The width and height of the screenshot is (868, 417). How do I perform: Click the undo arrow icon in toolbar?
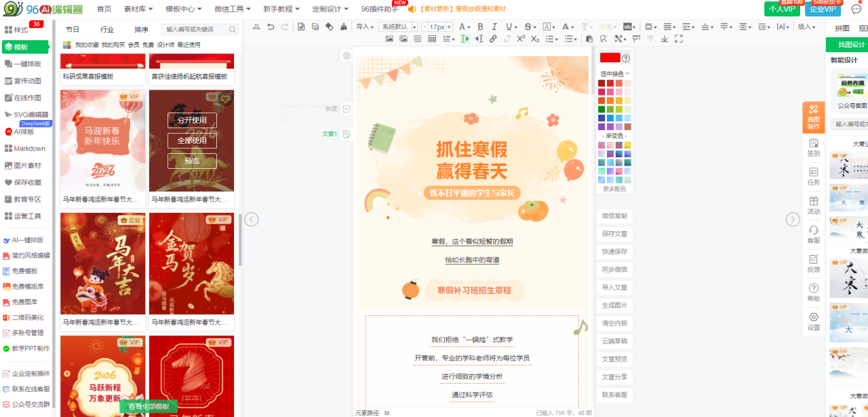click(x=271, y=27)
